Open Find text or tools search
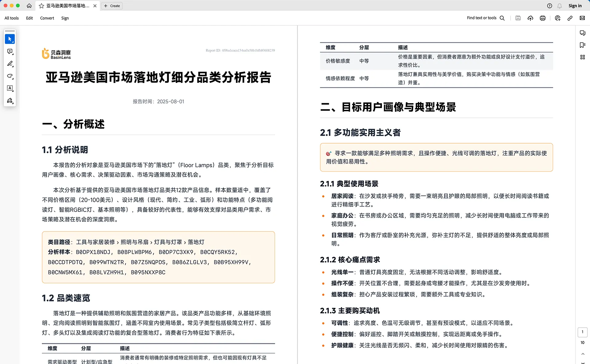Screen dimensions: 590x364 point(486,18)
